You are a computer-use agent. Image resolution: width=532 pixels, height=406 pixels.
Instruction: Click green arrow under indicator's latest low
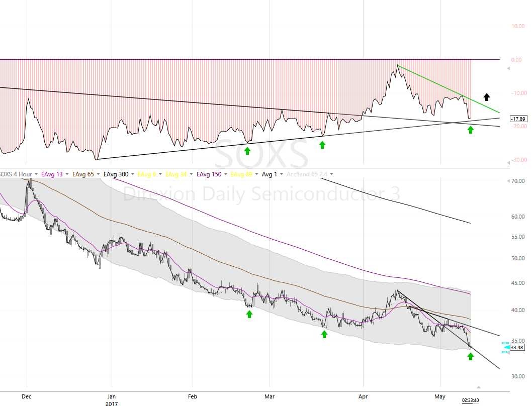coord(470,130)
